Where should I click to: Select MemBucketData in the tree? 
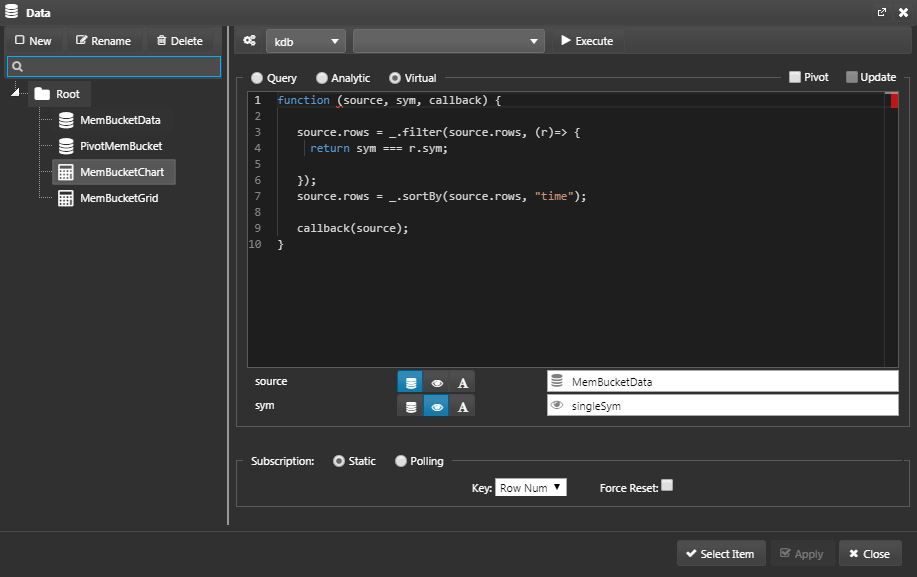[120, 120]
